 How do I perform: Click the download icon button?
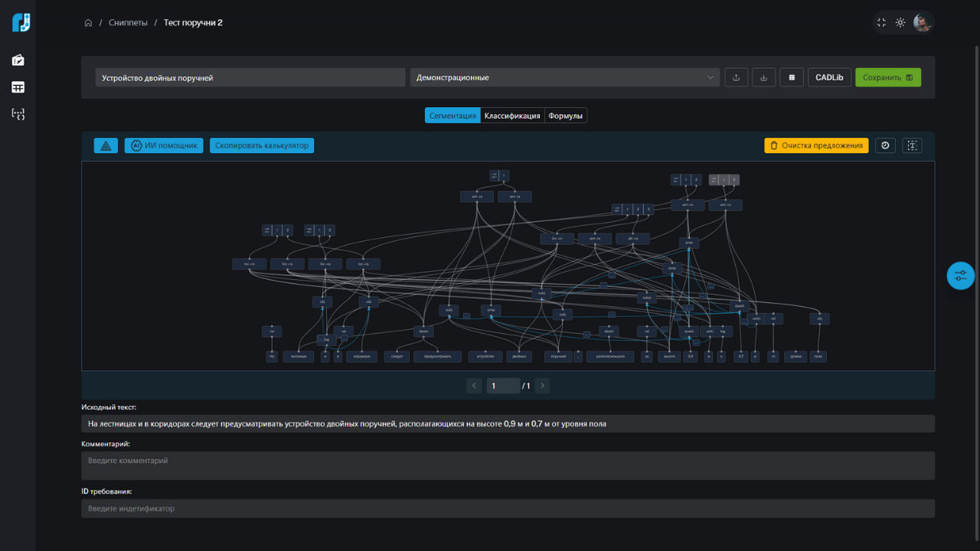[x=763, y=77]
